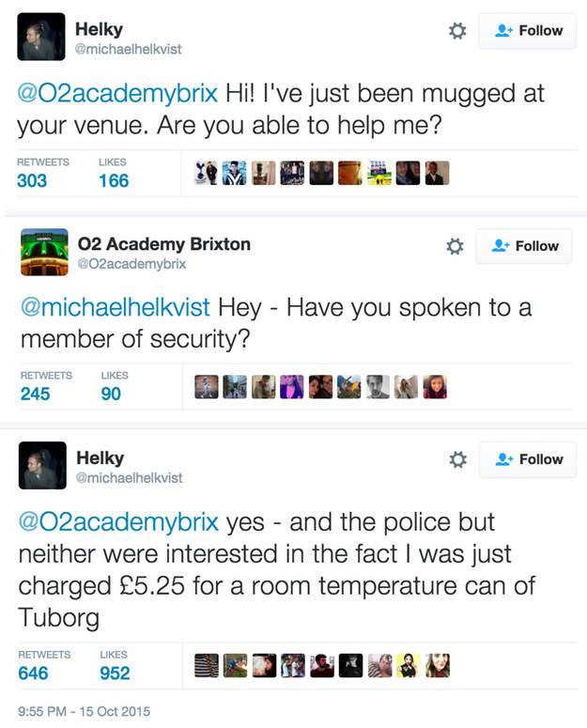The image size is (587, 728).
Task: Open gear menu on Helky's Tuborg tweet
Action: pyautogui.click(x=457, y=459)
